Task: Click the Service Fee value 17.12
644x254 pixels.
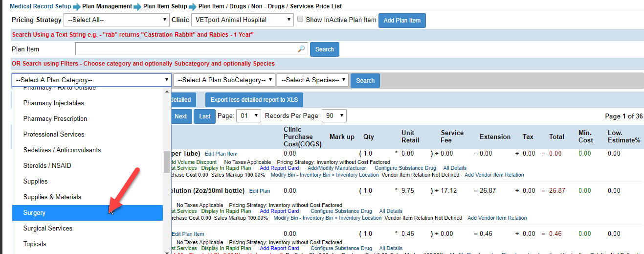Action: click(448, 190)
